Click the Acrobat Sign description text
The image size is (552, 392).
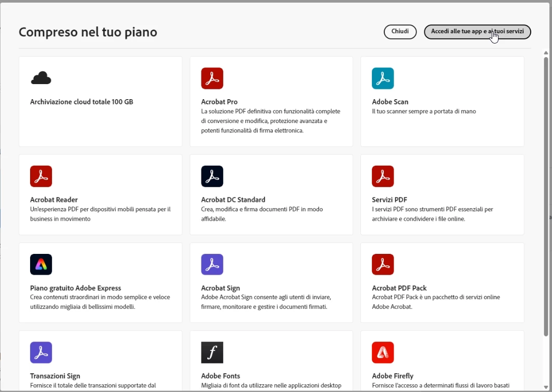click(x=266, y=302)
